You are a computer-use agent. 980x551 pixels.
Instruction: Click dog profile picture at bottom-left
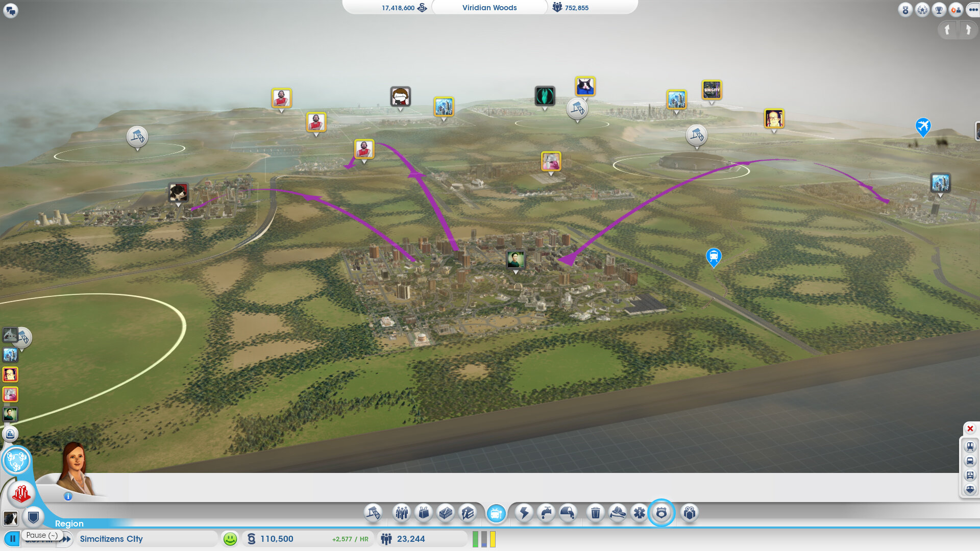[x=10, y=518]
